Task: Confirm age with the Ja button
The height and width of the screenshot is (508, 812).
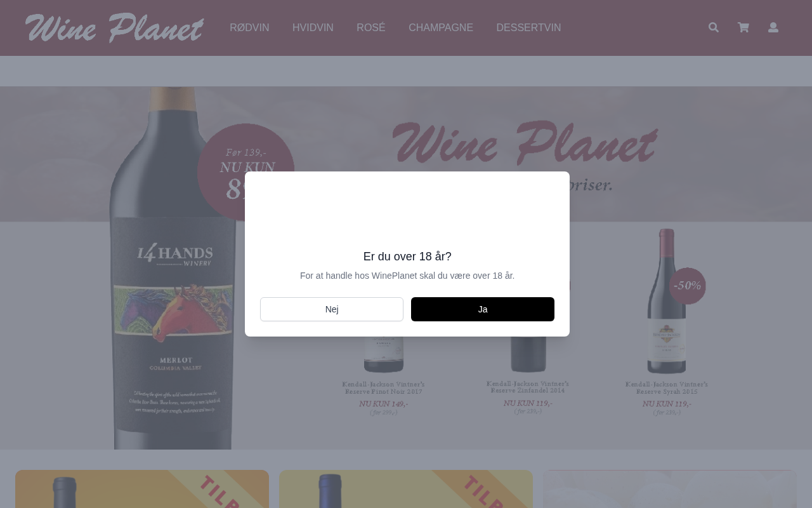Action: [483, 309]
